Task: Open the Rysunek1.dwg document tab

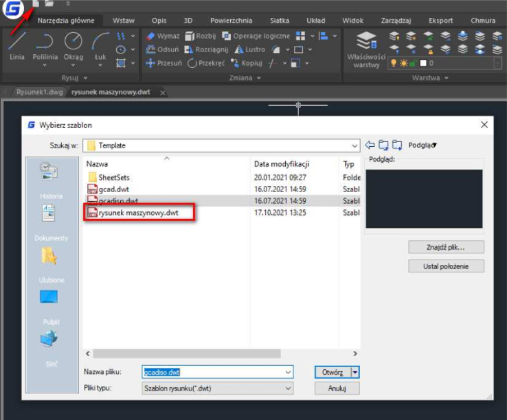Action: point(38,92)
